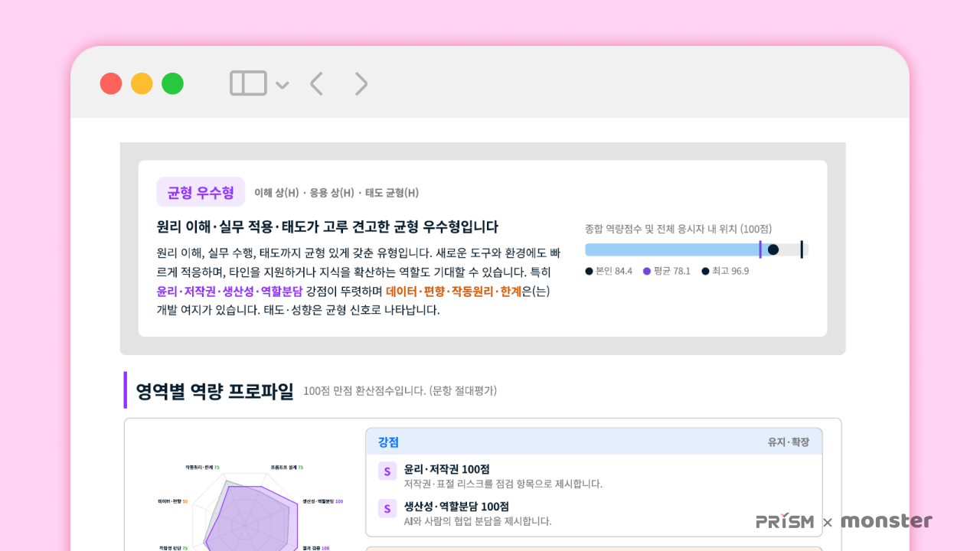
Task: Click the 종합 역량점수 및 전체 응시자 내 위치 label
Action: [x=678, y=229]
